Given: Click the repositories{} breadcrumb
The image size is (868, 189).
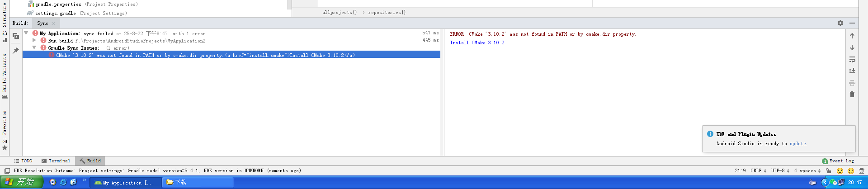Looking at the screenshot, I should tap(387, 13).
